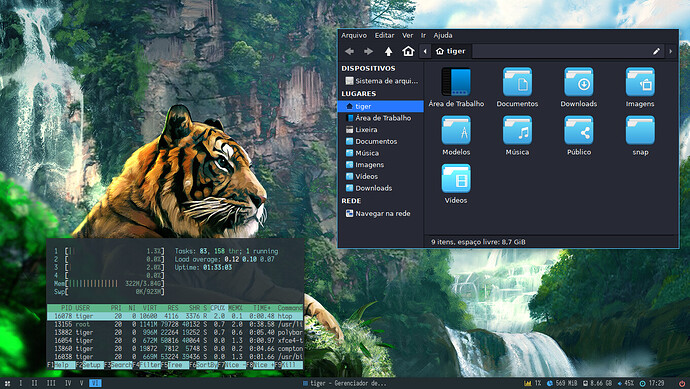Open the Ajuda menu
Viewport: 690px width, 389px height.
coord(443,35)
